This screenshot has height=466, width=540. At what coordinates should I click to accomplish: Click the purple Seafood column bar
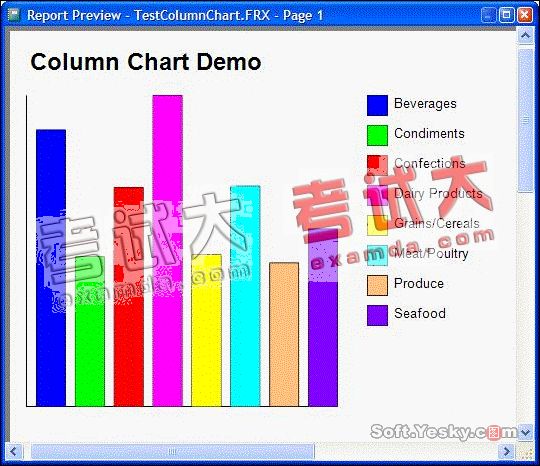323,318
